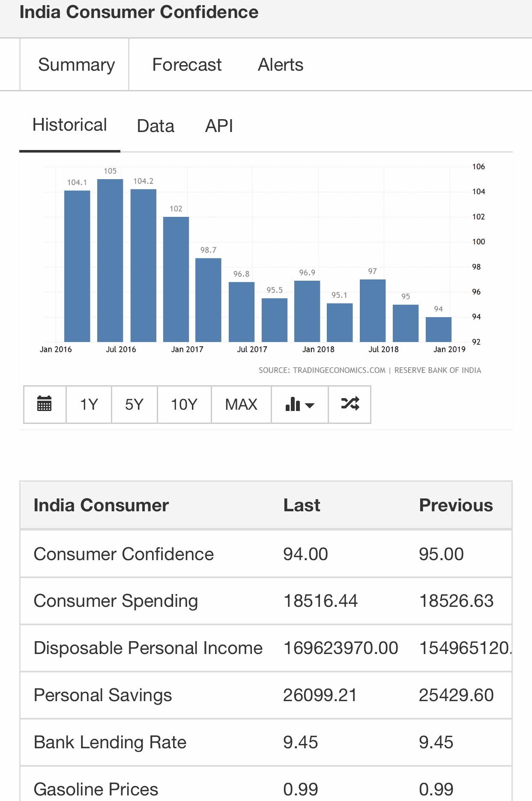Image resolution: width=532 pixels, height=801 pixels.
Task: Open Disposable Personal Income link
Action: pos(148,648)
